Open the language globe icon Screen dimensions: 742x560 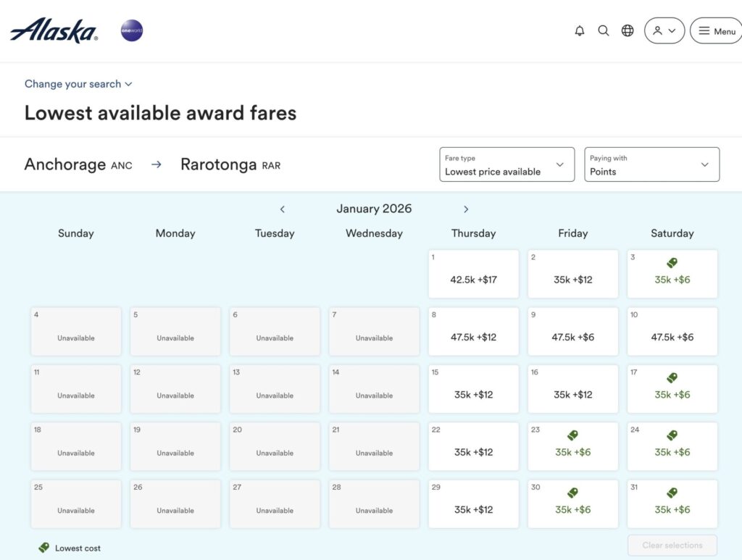(628, 30)
